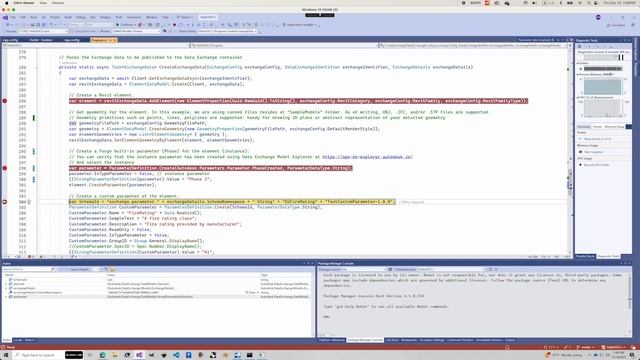This screenshot has height=360, width=640.
Task: Open the Windows Start menu
Action: [6, 355]
